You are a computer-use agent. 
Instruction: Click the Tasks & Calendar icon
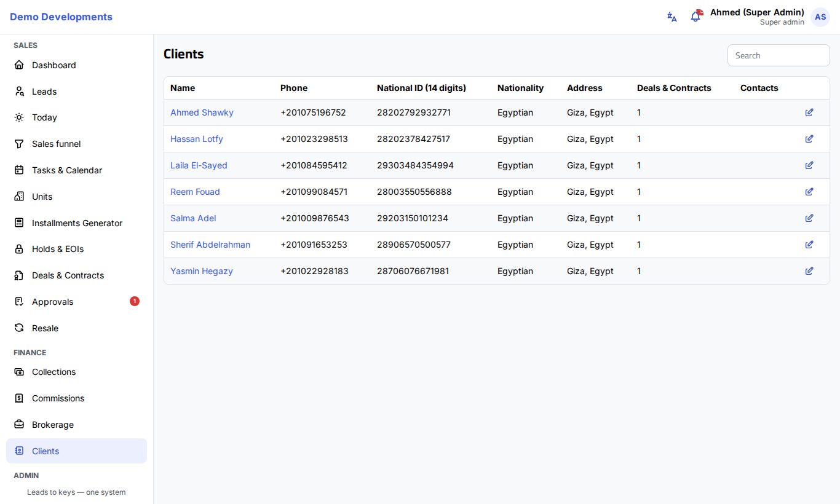(19, 170)
